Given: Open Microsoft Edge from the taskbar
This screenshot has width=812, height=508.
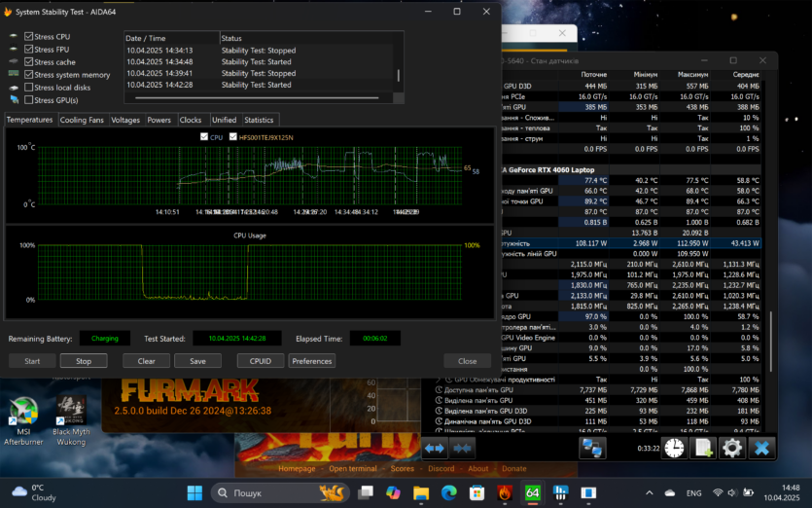Looking at the screenshot, I should click(449, 493).
